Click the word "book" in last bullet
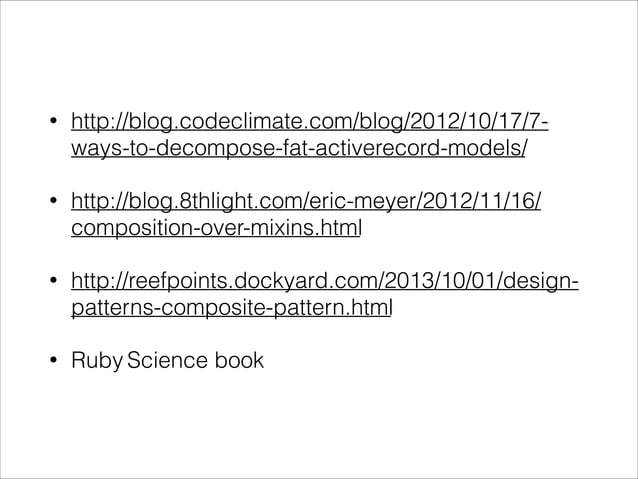Image resolution: width=638 pixels, height=479 pixels. (238, 359)
